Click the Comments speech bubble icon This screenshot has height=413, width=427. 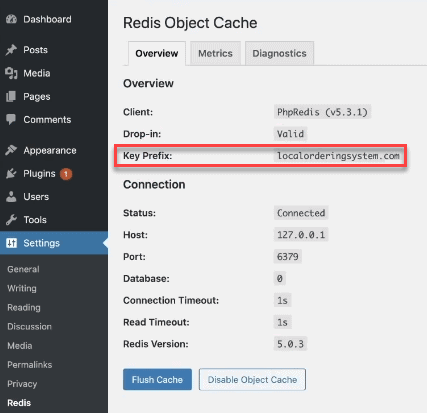pyautogui.click(x=11, y=120)
